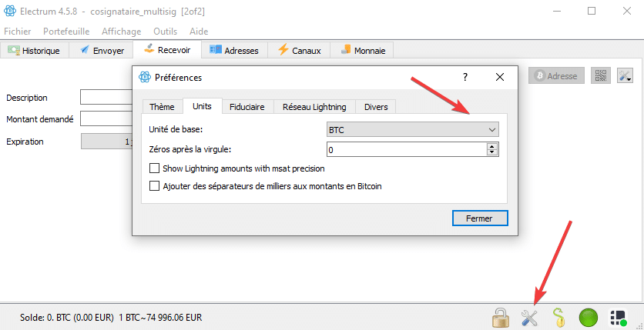Open the Réseau Lightning tab
This screenshot has width=644, height=330.
pos(314,107)
